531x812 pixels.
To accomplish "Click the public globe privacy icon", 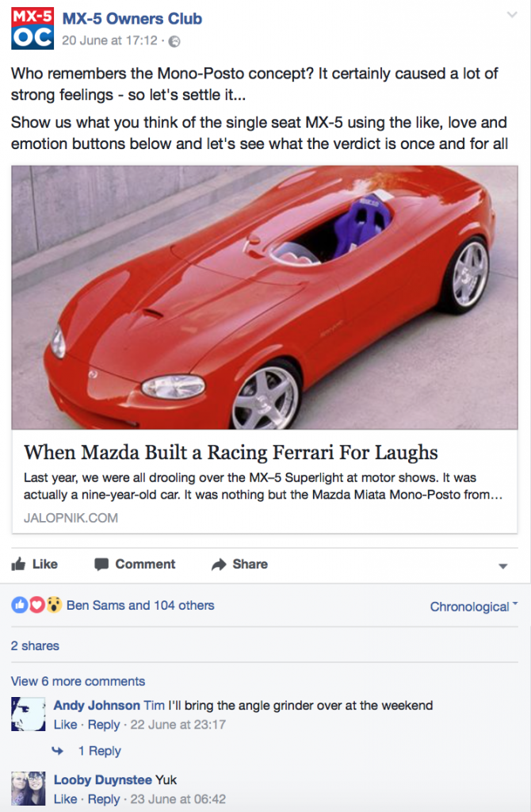I will pyautogui.click(x=175, y=41).
